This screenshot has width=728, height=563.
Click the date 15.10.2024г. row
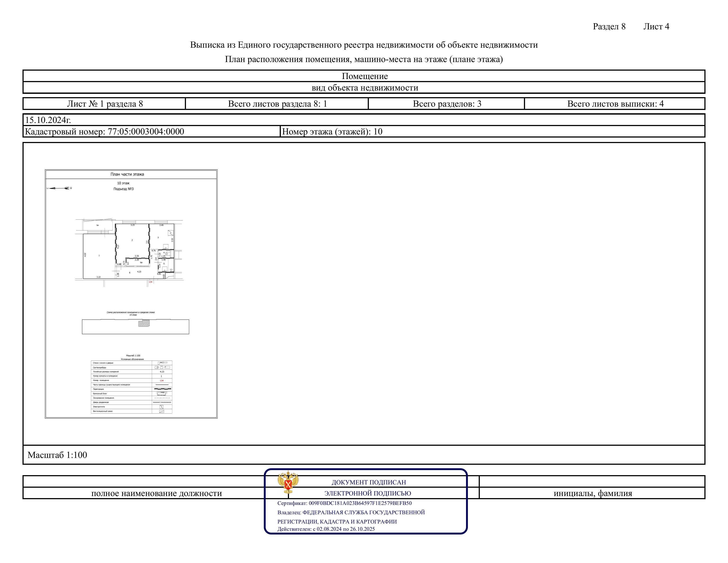[x=48, y=120]
